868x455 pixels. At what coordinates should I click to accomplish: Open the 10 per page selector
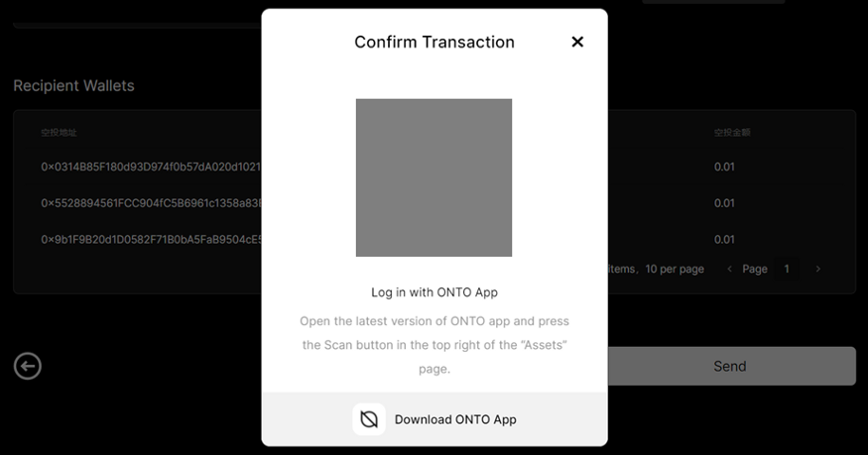(x=675, y=269)
